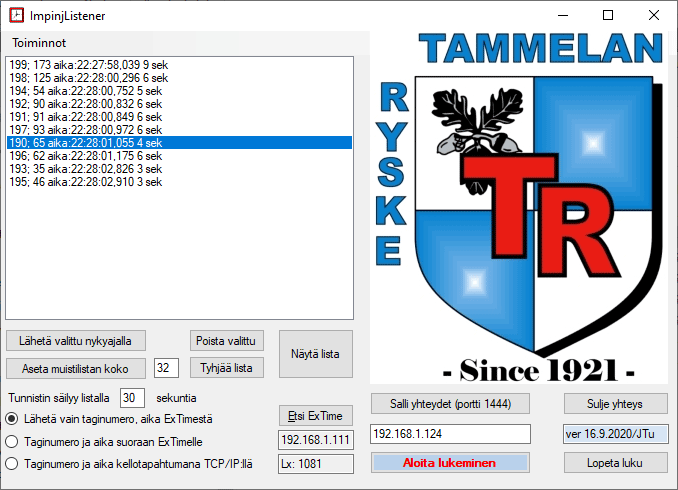Click the ImpinjListener app icon in title bar
The width and height of the screenshot is (678, 490).
(17, 16)
